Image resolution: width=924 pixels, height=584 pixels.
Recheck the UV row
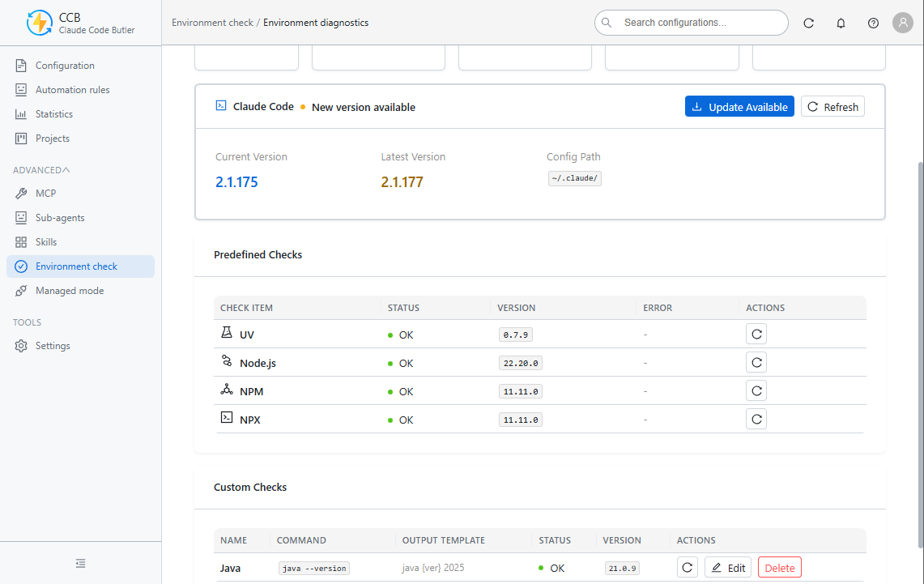point(756,335)
